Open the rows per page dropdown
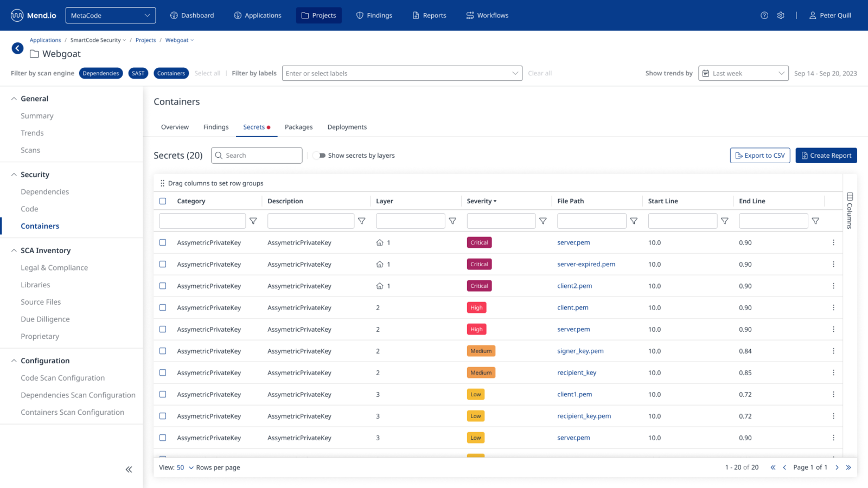The width and height of the screenshot is (868, 488). [185, 467]
